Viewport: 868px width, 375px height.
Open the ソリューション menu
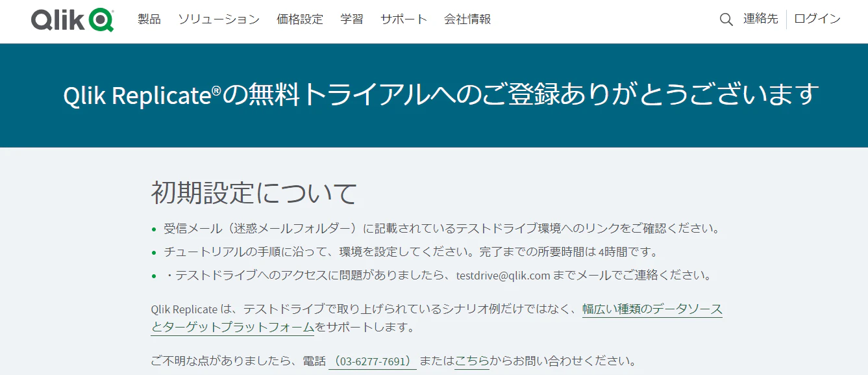click(x=219, y=19)
